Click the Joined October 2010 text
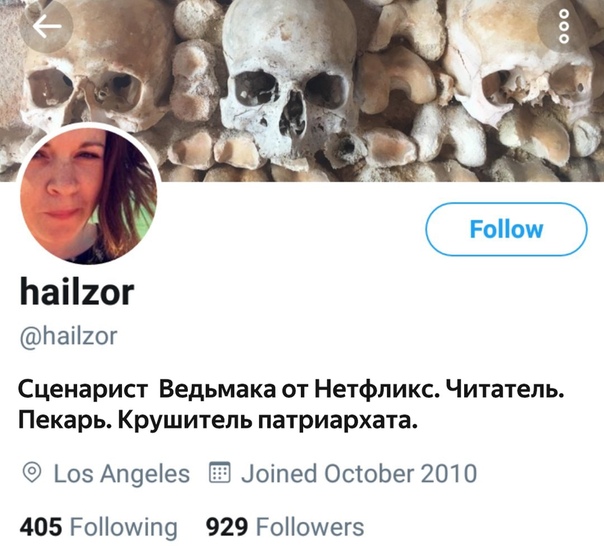Viewport: 604px width, 560px height. (x=359, y=473)
